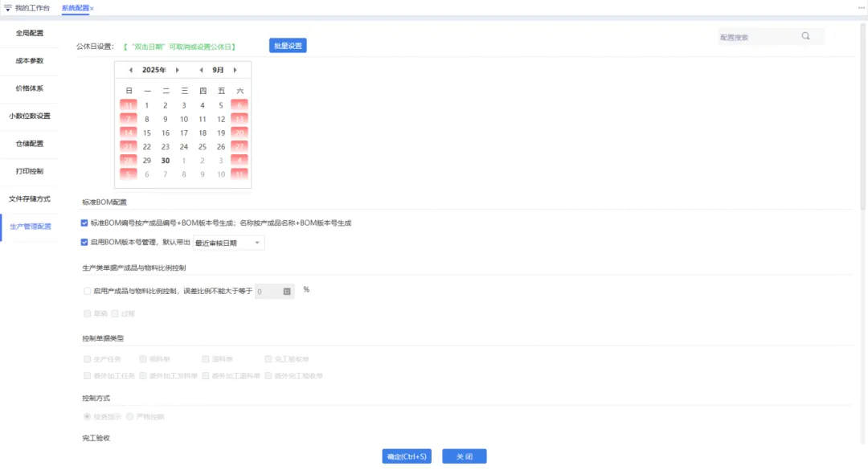Click the vertical scrollbar on the right
This screenshot has width=868, height=470.
tap(863, 121)
